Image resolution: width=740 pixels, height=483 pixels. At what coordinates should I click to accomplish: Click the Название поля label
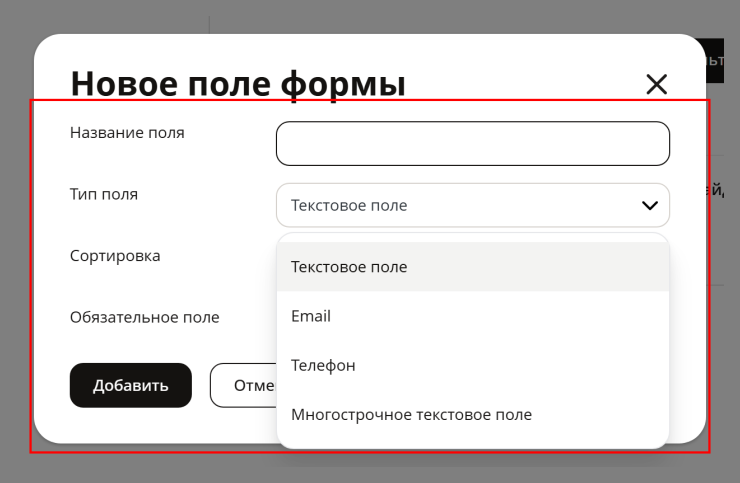[127, 133]
